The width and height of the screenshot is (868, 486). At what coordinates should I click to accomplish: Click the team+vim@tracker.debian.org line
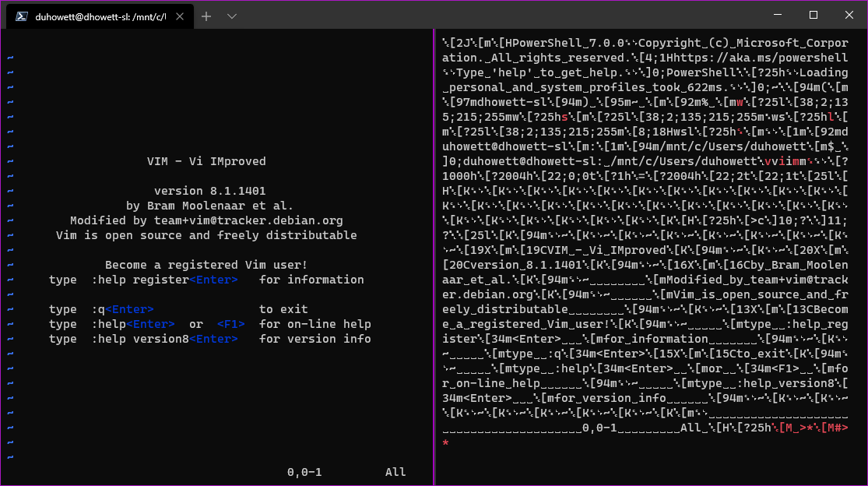click(206, 220)
